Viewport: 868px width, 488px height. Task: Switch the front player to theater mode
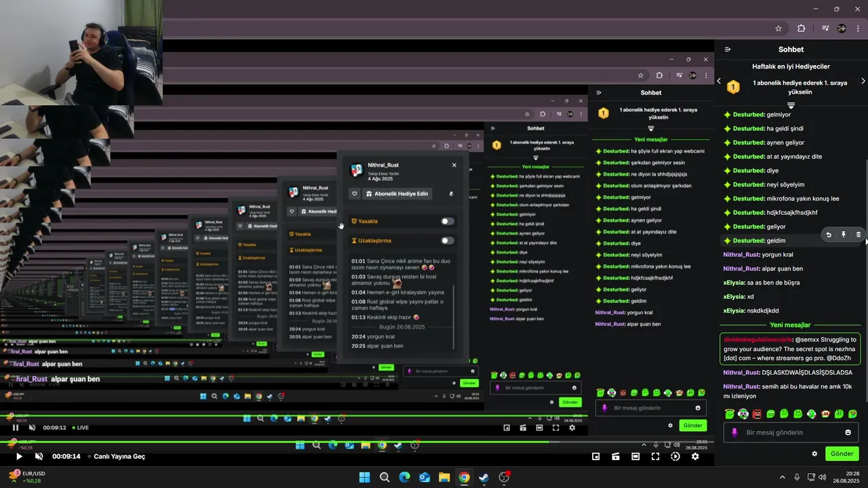635,457
